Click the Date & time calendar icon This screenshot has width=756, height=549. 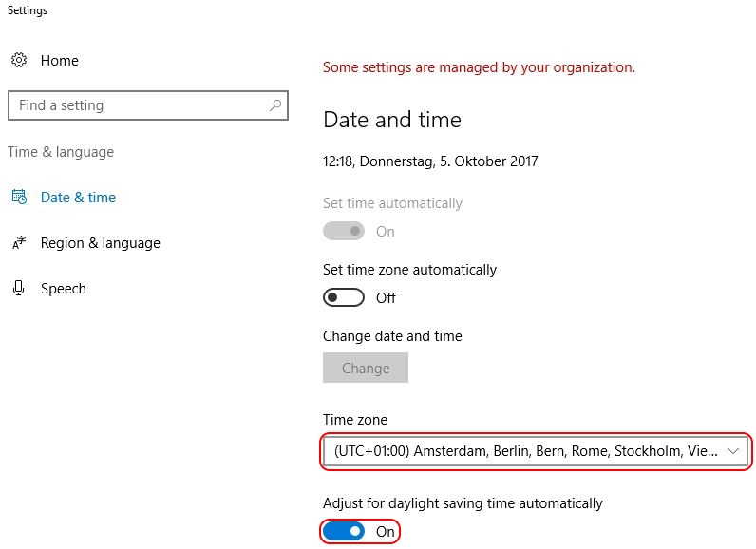(x=19, y=197)
